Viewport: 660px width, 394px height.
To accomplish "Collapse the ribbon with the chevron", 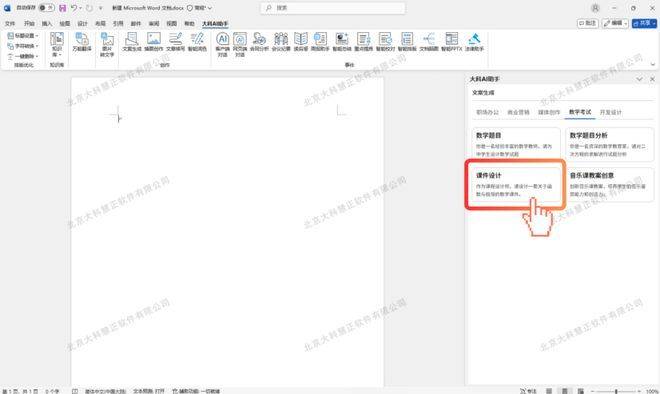I will point(653,64).
